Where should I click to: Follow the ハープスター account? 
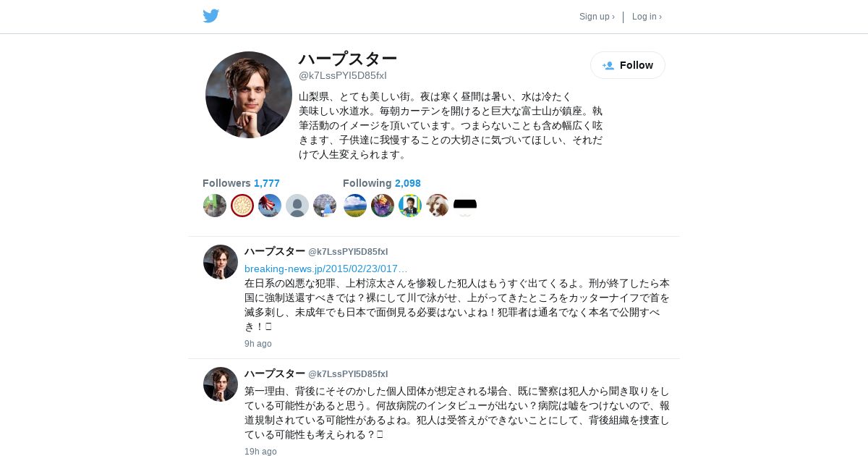coord(627,65)
